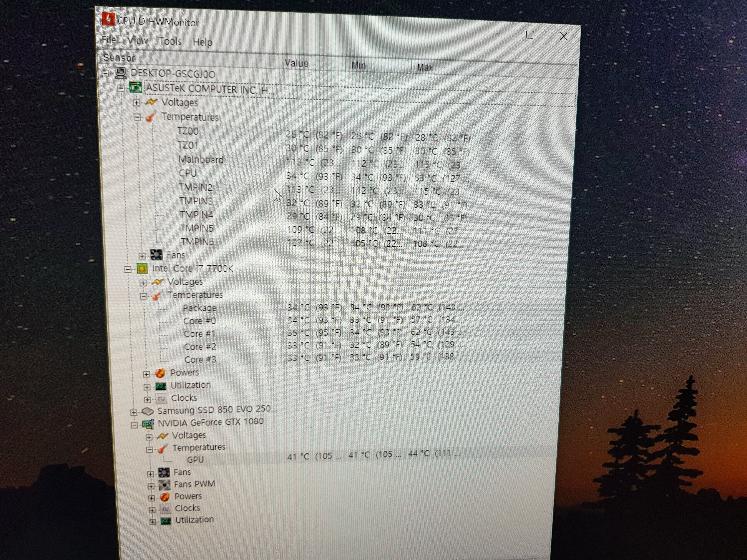Click the CPU Temperatures thermometer icon
Screen dimensions: 747x560
pyautogui.click(x=157, y=295)
